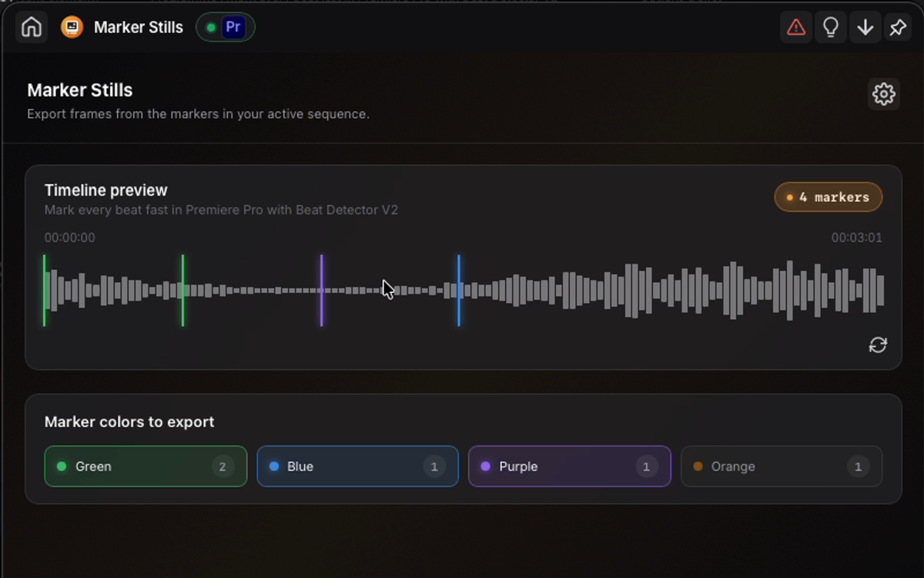Enable Orange marker color for export
The height and width of the screenshot is (578, 924).
(x=782, y=466)
